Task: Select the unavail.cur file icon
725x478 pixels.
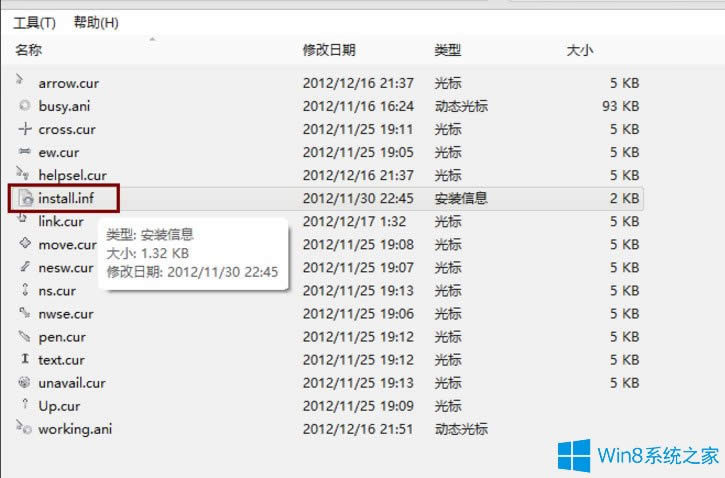Action: (x=24, y=383)
